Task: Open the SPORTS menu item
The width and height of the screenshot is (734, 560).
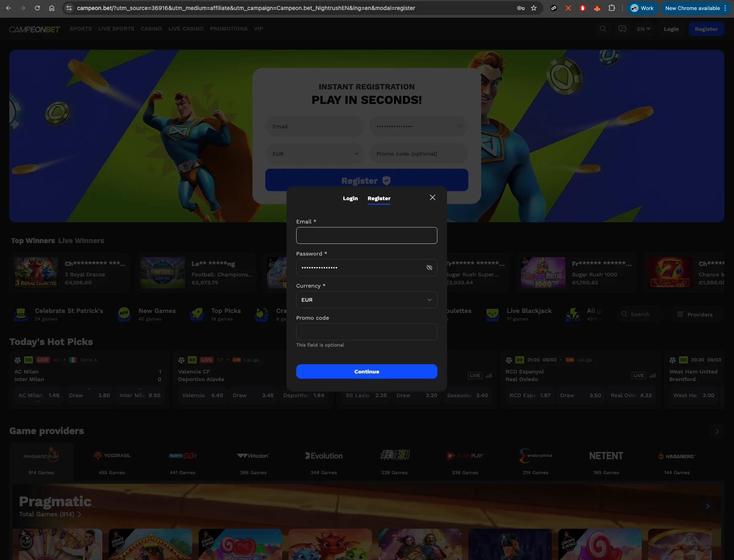Action: click(81, 29)
